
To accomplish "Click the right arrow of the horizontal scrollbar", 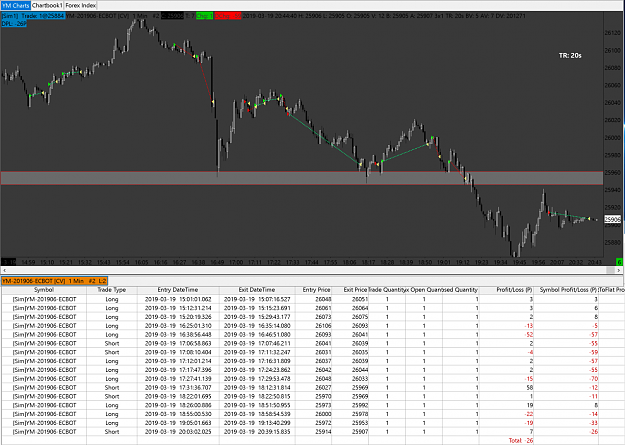I will point(619,270).
